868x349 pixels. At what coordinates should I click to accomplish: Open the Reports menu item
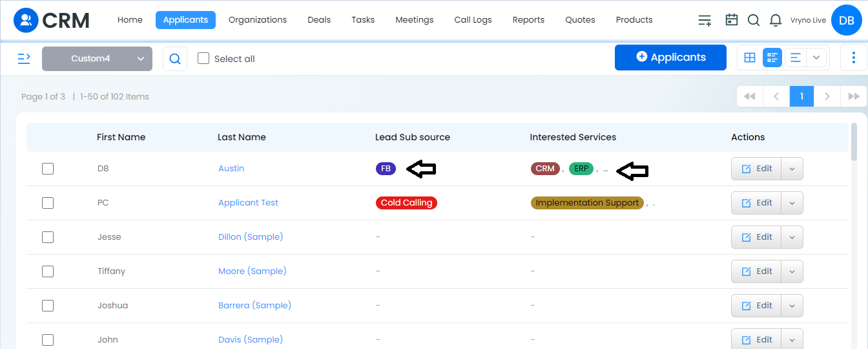click(x=528, y=20)
